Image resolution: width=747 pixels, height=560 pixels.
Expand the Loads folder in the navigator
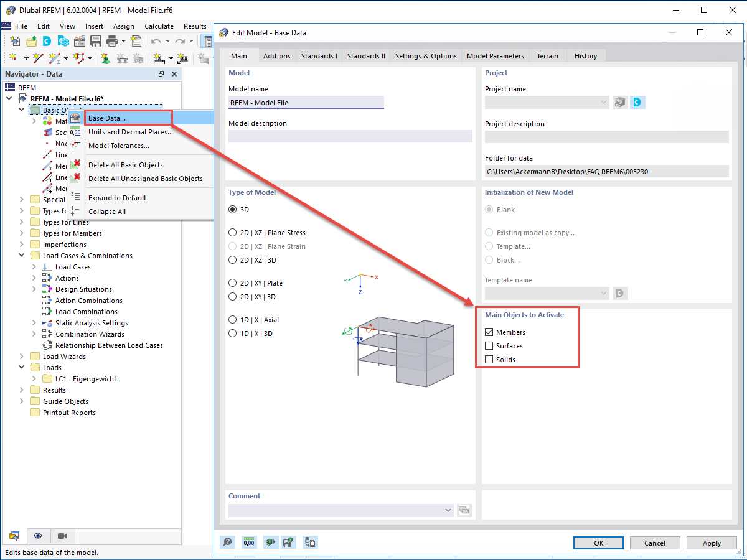pos(21,367)
